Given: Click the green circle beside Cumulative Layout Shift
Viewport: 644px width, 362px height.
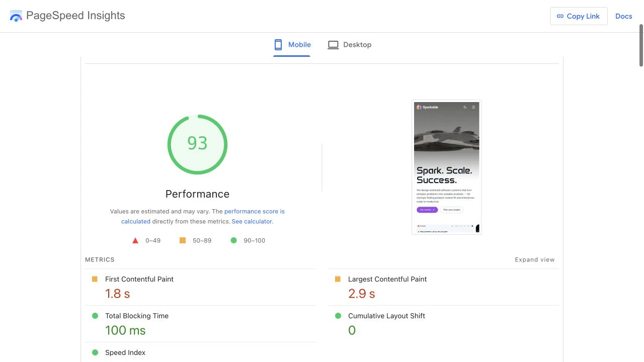Looking at the screenshot, I should click(338, 316).
